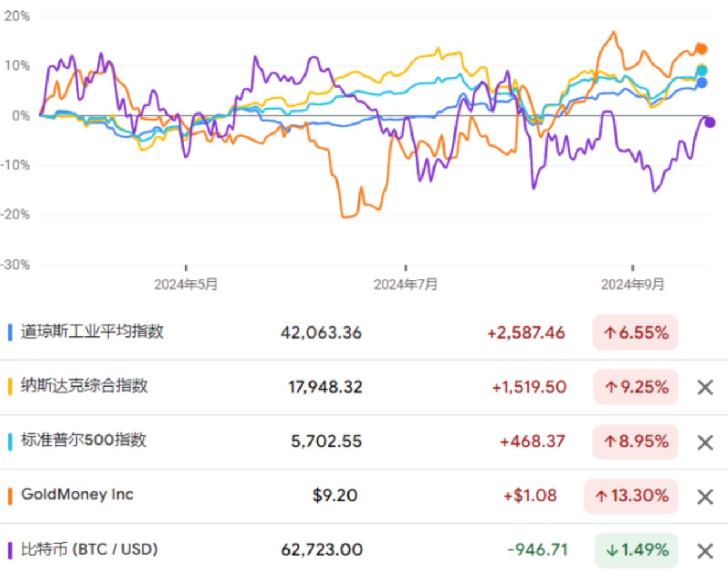Click the X icon beside GoldMoney Inc
This screenshot has width=728, height=573.
705,497
